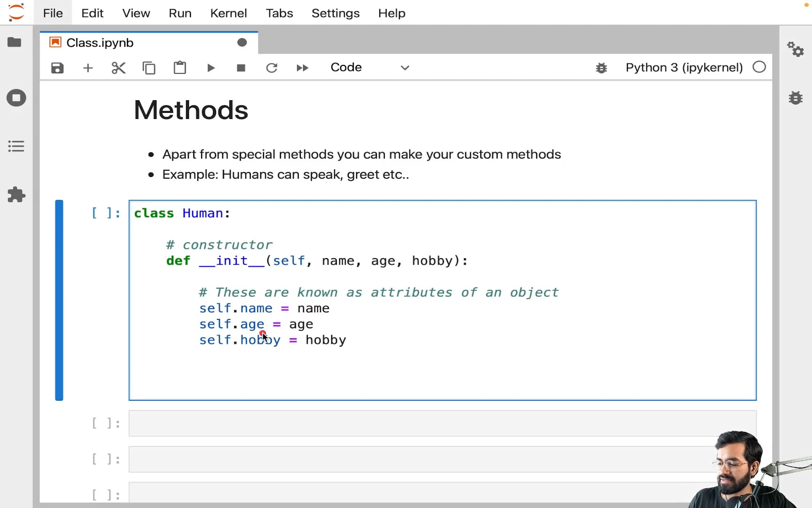Image resolution: width=812 pixels, height=508 pixels.
Task: Open the cell type Code dropdown
Action: (370, 67)
